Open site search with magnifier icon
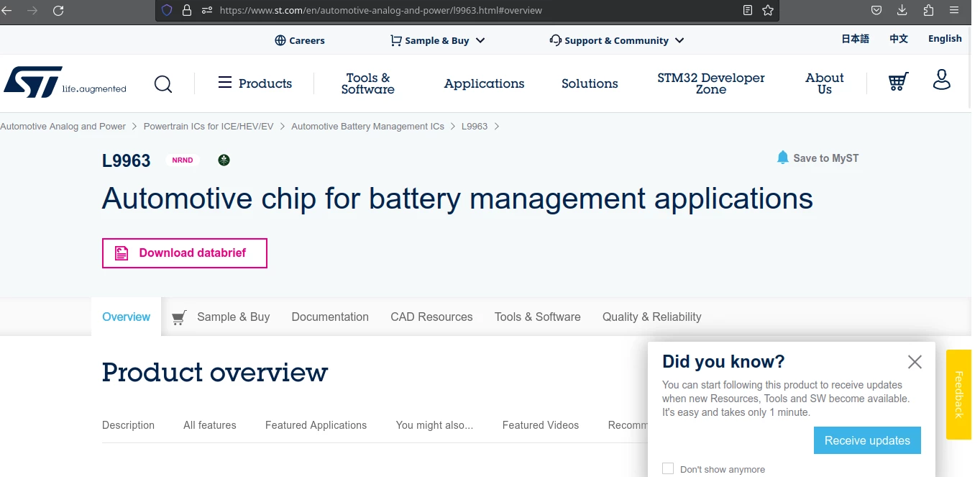The width and height of the screenshot is (980, 477). tap(163, 84)
